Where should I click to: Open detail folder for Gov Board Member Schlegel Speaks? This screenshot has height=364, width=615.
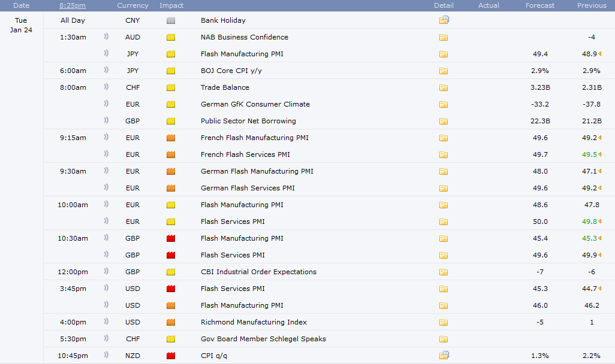click(444, 339)
